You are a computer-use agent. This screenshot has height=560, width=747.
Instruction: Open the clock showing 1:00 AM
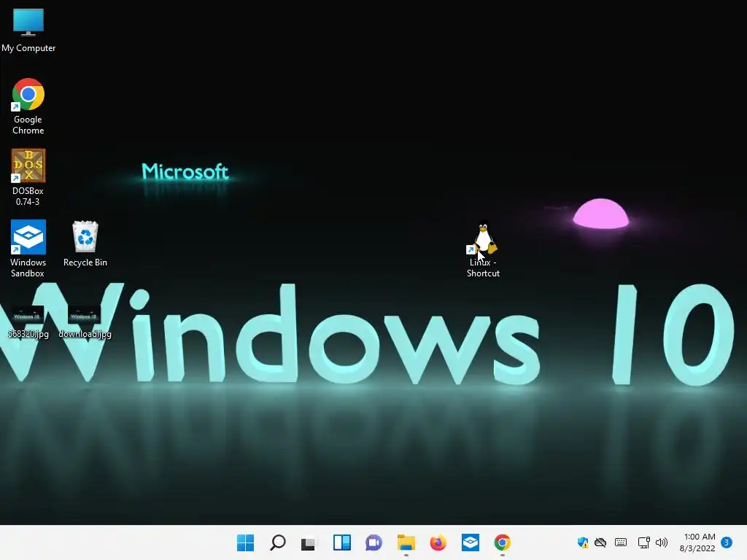coord(697,542)
